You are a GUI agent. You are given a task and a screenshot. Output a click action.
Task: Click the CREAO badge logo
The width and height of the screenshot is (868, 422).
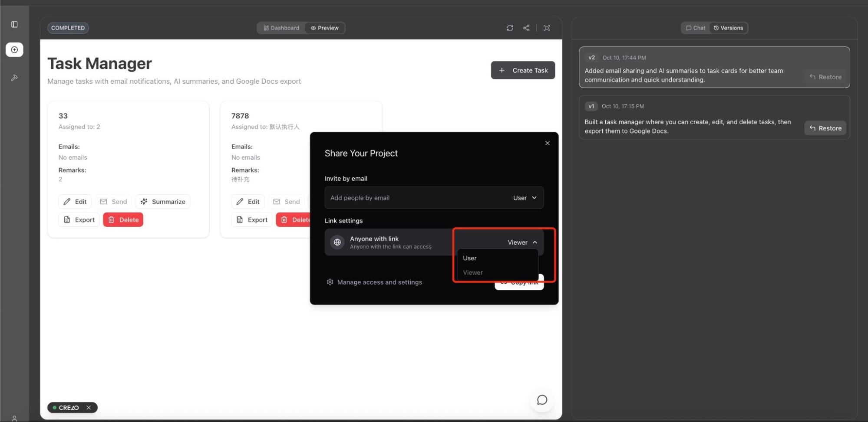(x=69, y=408)
